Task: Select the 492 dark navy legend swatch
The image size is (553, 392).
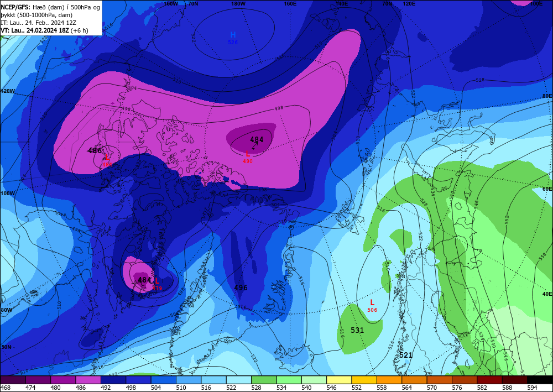Action: coord(113,380)
